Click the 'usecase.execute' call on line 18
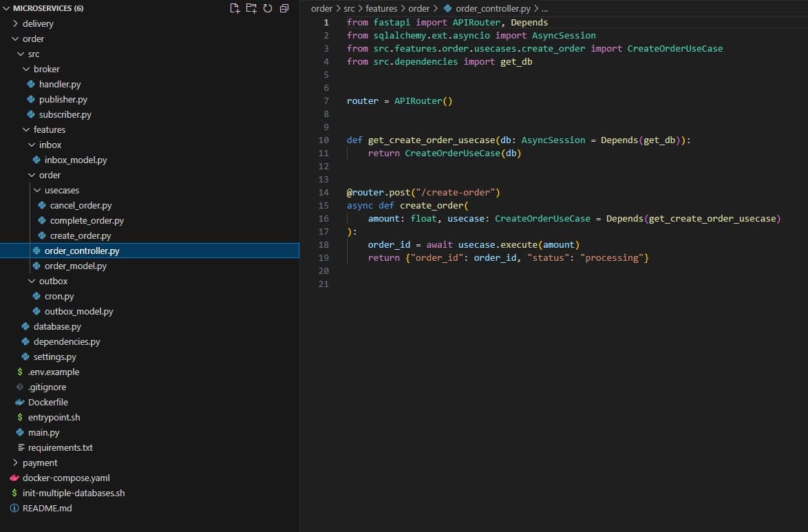The width and height of the screenshot is (808, 532). 498,245
